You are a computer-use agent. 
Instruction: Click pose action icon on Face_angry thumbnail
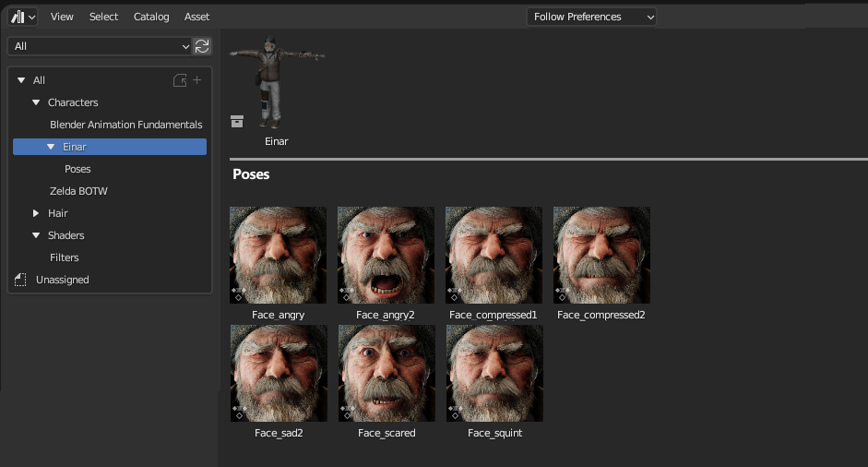pos(238,293)
